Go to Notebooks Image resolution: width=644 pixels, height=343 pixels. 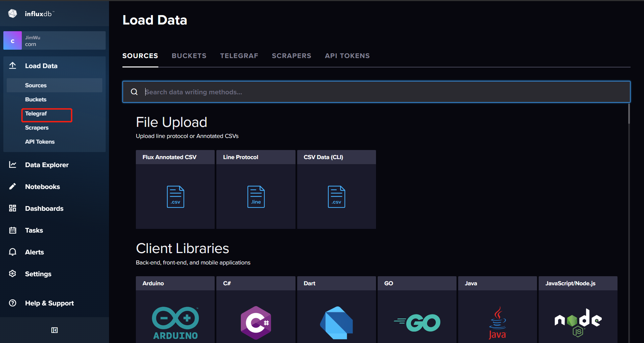43,187
